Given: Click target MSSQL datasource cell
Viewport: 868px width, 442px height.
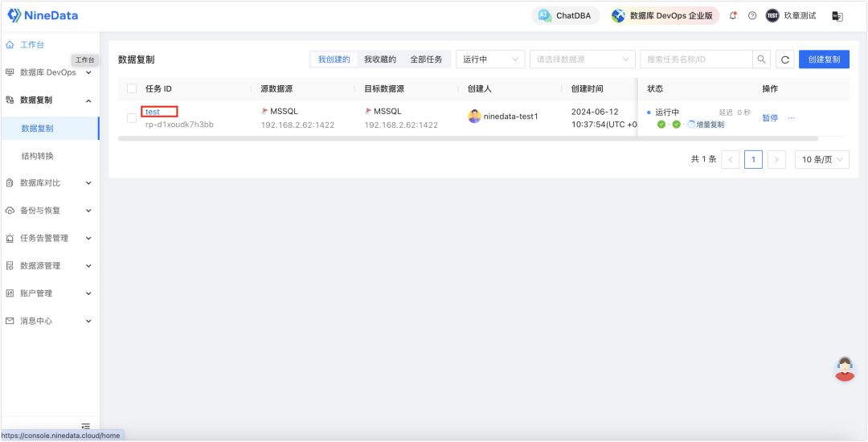Looking at the screenshot, I should pos(401,118).
